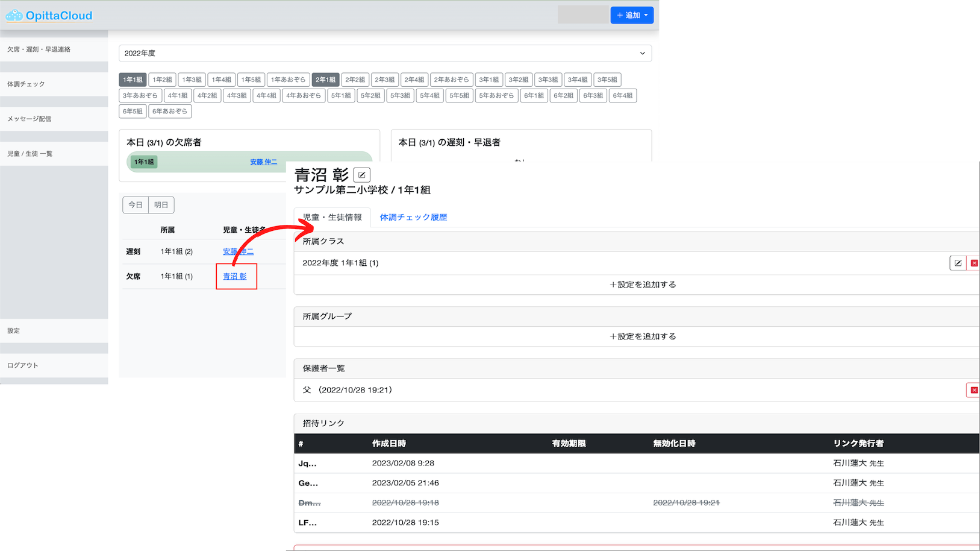This screenshot has width=980, height=551.
Task: Open 設定 in sidebar
Action: 54,330
